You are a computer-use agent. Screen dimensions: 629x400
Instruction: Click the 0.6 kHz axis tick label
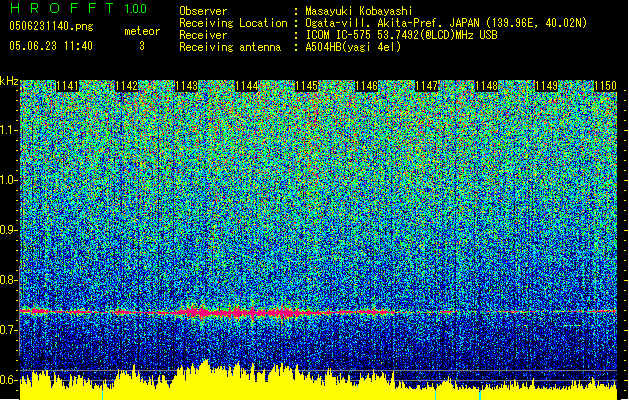(x=9, y=380)
